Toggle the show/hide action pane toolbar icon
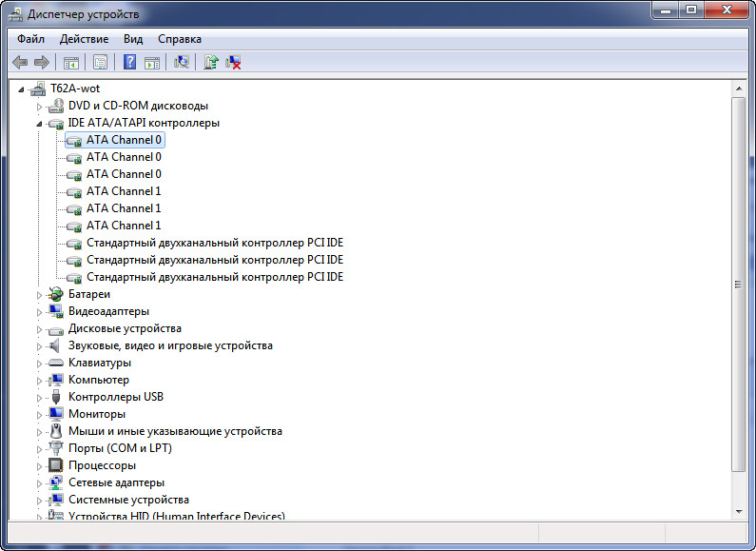Viewport: 756px width, 551px height. tap(152, 62)
